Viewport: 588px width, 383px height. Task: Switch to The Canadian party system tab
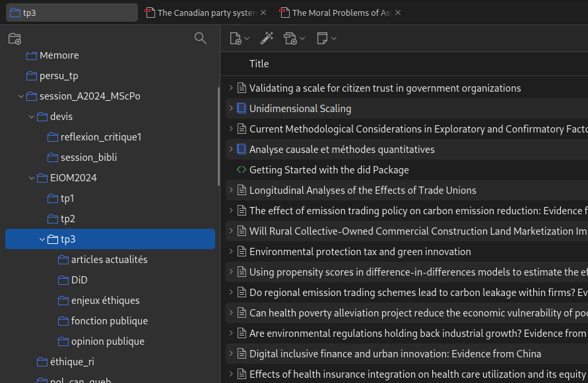[206, 13]
